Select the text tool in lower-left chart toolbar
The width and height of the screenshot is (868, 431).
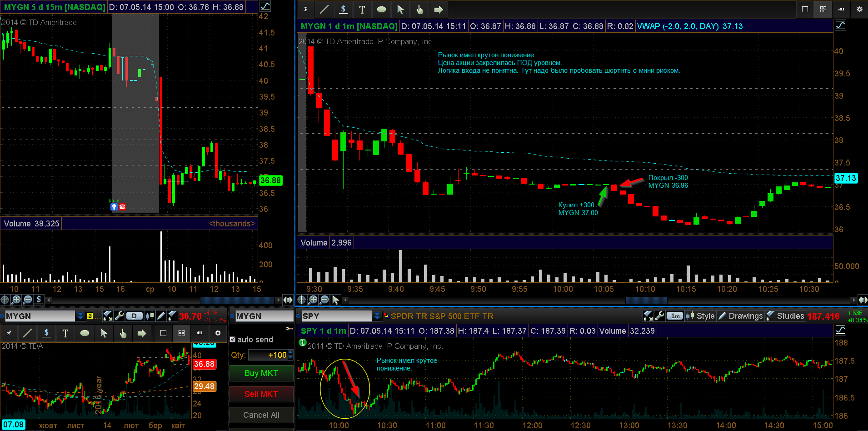[65, 333]
